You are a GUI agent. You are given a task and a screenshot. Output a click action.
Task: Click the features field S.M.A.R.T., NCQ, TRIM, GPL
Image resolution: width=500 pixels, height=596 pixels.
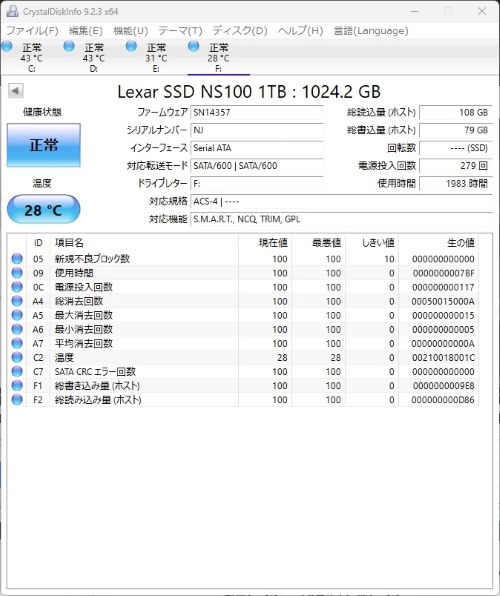(x=341, y=219)
